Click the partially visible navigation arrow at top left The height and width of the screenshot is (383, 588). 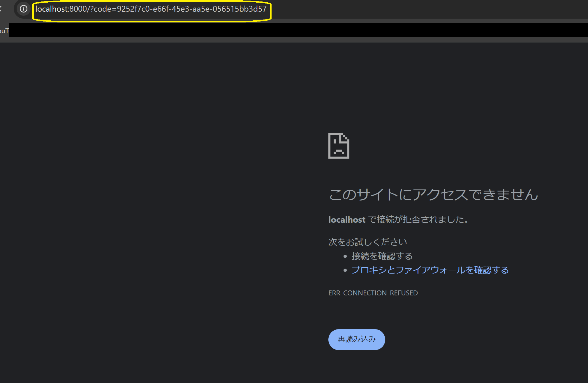(x=2, y=9)
